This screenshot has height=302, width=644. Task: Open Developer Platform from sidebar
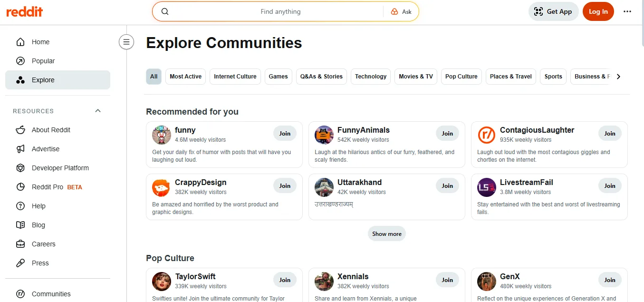60,168
